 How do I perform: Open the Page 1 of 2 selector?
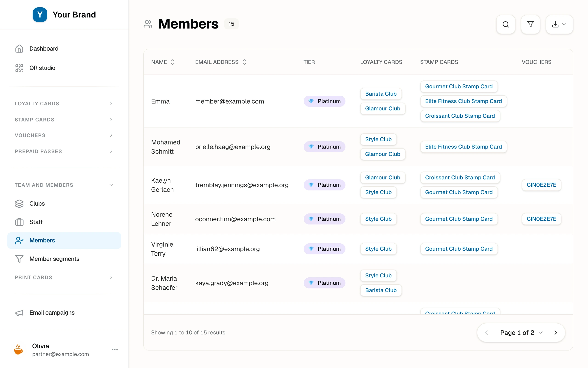(x=521, y=333)
